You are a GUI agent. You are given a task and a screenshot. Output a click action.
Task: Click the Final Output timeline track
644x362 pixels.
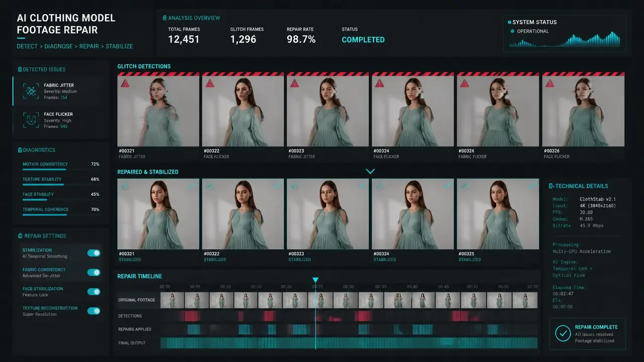coord(349,343)
